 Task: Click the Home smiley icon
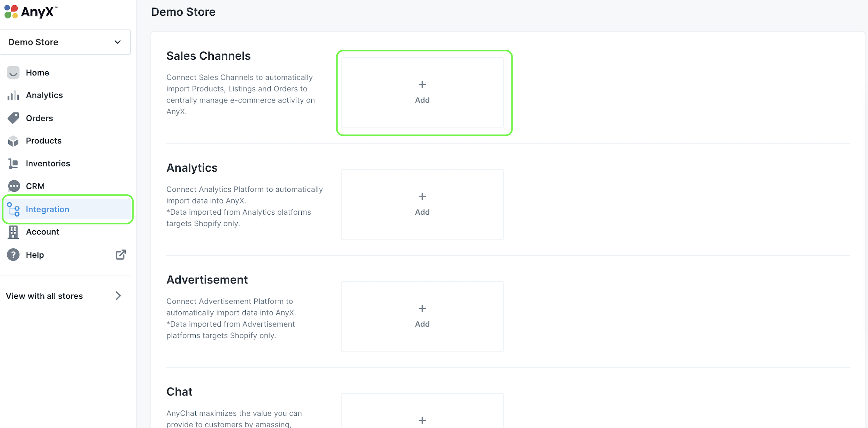(13, 73)
